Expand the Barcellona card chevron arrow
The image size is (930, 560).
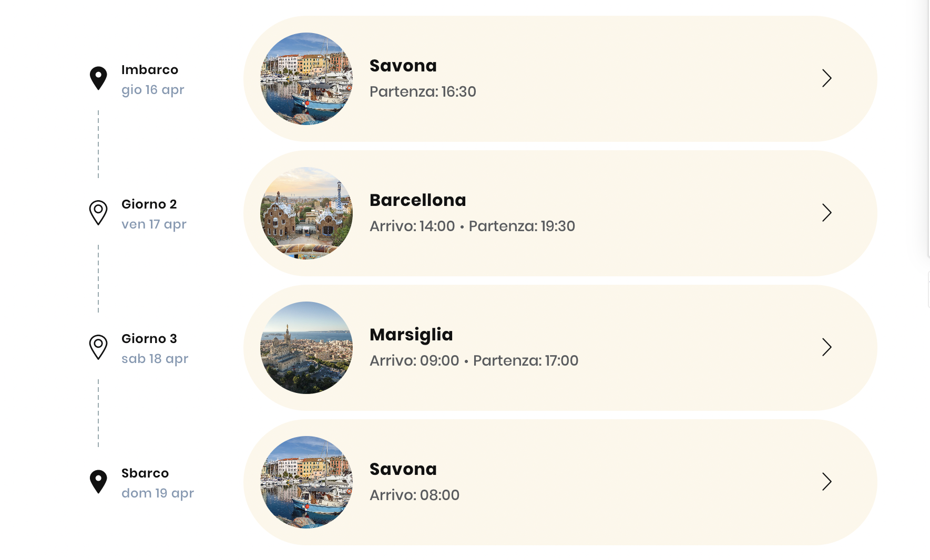coord(826,213)
